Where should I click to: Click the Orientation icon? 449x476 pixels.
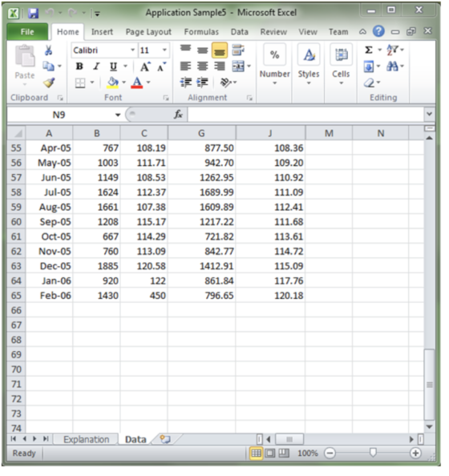click(x=226, y=83)
